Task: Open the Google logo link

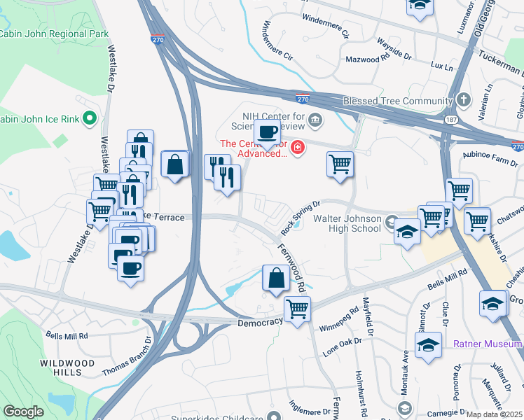Action: pos(24,412)
